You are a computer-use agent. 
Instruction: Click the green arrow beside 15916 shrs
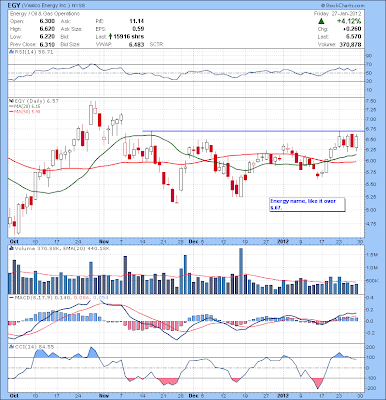point(110,36)
